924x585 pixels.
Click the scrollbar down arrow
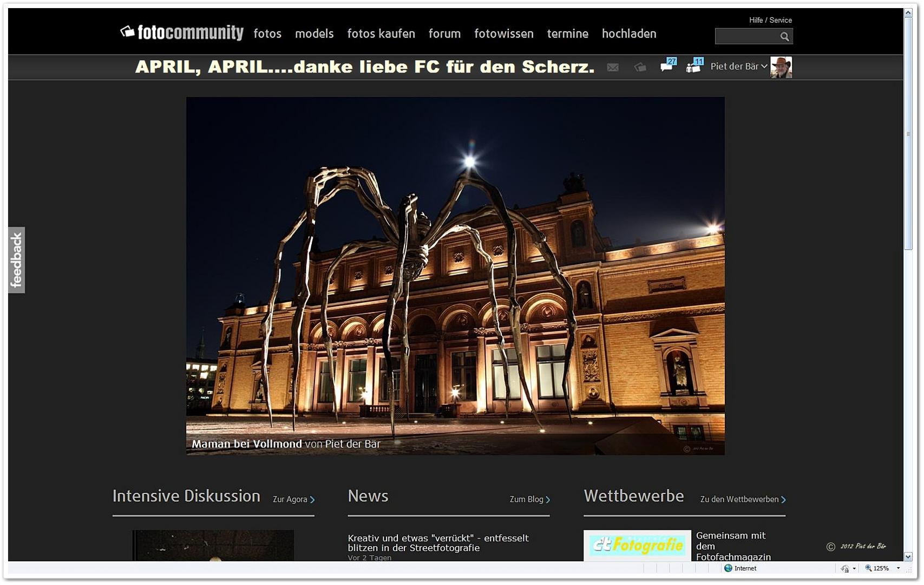908,557
